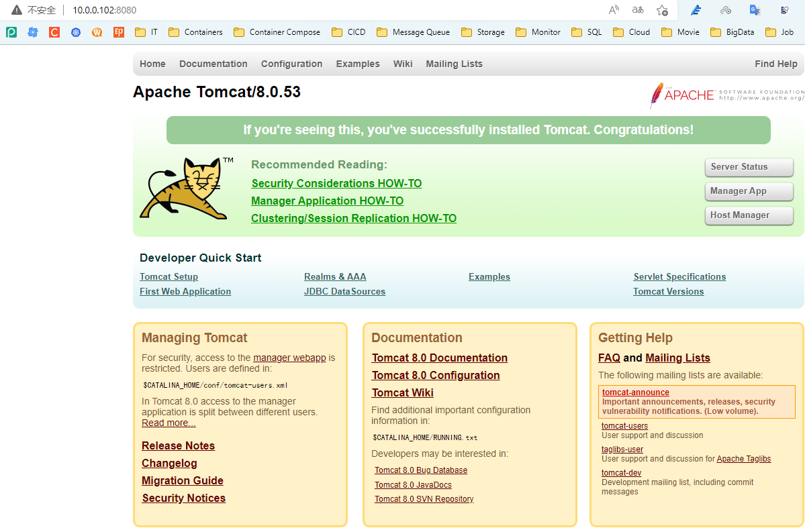The height and width of the screenshot is (532, 805).
Task: Click the Server Status button
Action: point(749,167)
